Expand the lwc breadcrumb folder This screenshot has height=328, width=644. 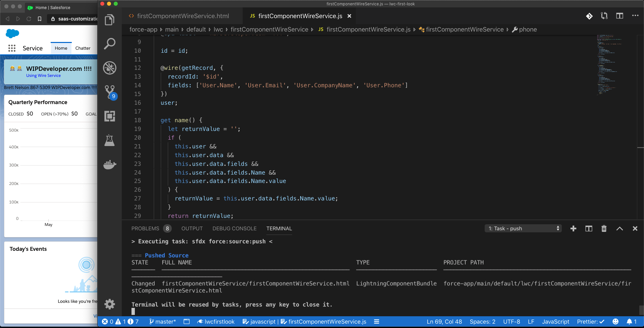click(218, 30)
